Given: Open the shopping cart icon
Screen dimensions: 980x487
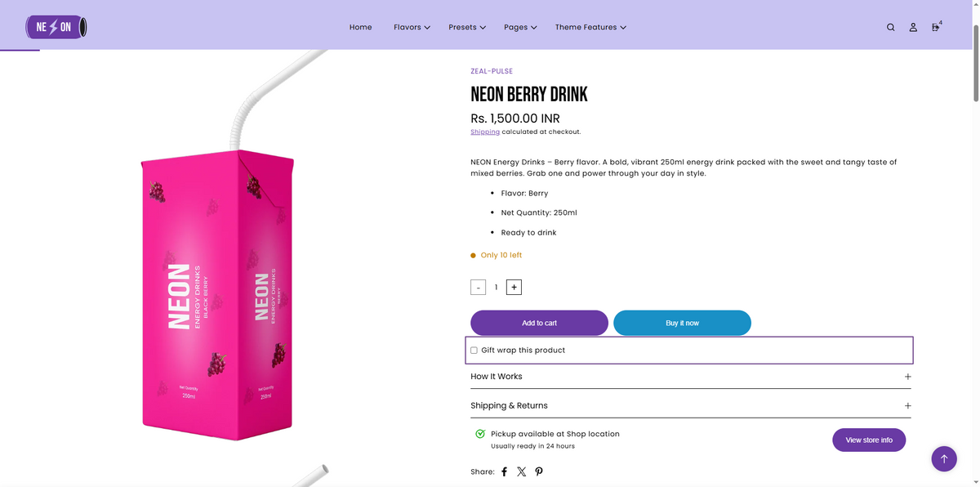Looking at the screenshot, I should pos(936,27).
